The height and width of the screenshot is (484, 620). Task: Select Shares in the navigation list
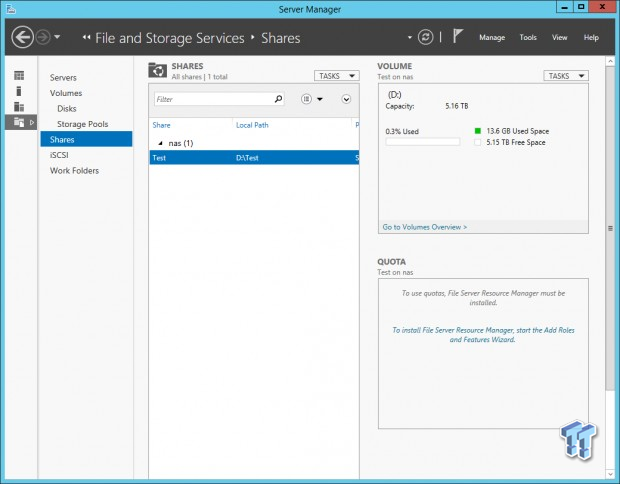(x=86, y=139)
